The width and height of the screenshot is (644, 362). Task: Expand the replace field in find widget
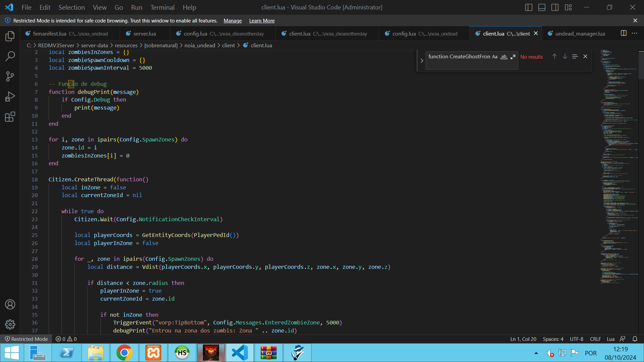422,61
